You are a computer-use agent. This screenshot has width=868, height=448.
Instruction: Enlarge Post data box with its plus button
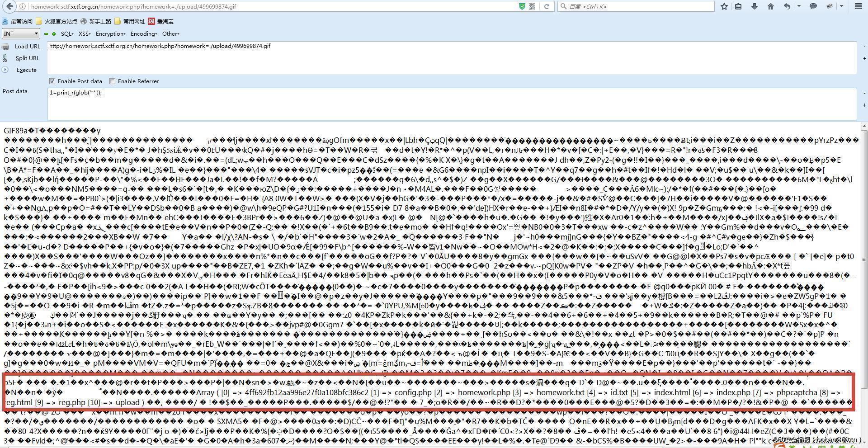point(864,105)
